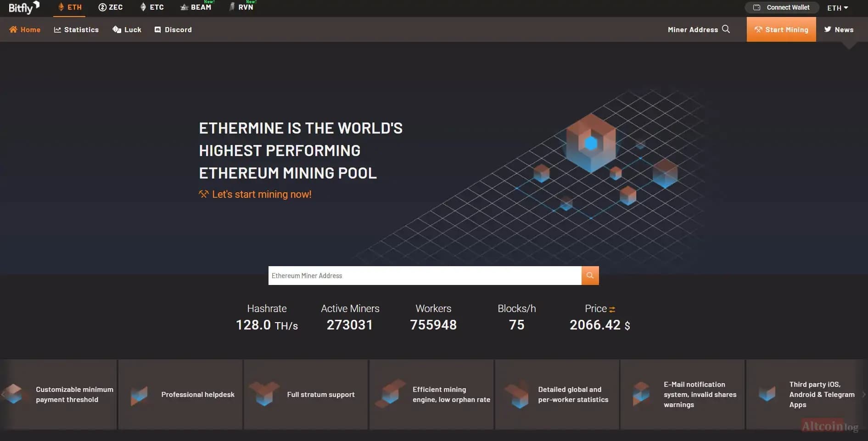Click the carousel previous arrow
Viewport: 868px width, 441px height.
point(3,394)
